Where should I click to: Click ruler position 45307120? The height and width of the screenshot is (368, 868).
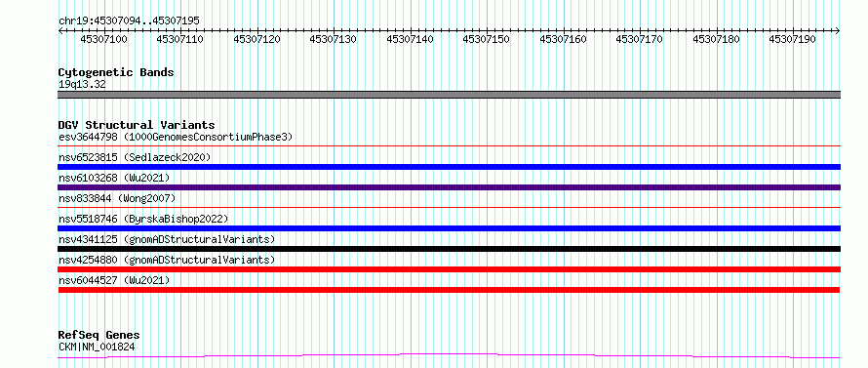(x=256, y=39)
